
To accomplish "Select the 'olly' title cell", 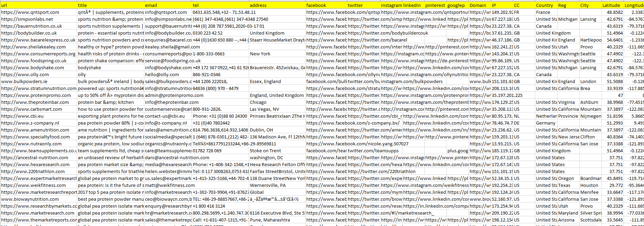I will pyautogui.click(x=110, y=74).
